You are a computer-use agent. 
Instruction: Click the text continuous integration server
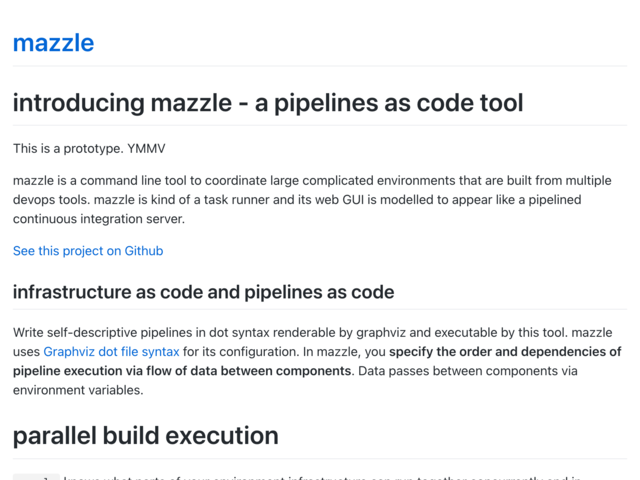pyautogui.click(x=99, y=219)
